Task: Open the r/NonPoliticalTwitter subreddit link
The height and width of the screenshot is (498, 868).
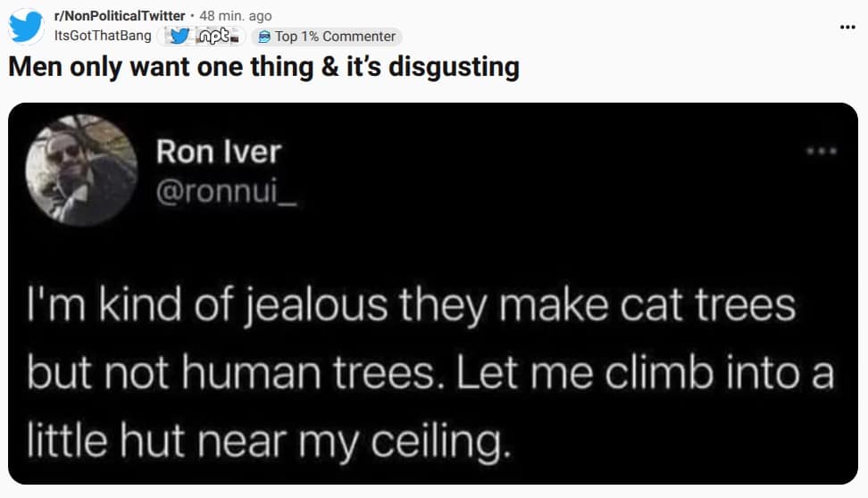Action: (x=120, y=16)
